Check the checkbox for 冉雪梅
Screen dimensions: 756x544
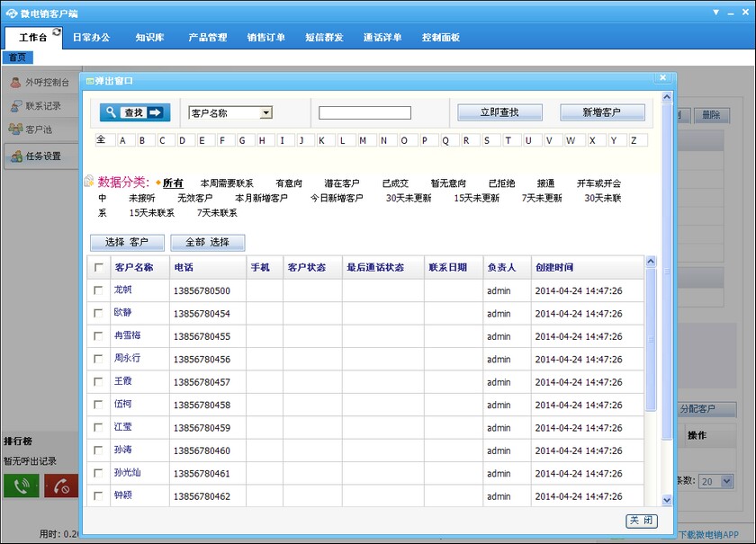(98, 336)
